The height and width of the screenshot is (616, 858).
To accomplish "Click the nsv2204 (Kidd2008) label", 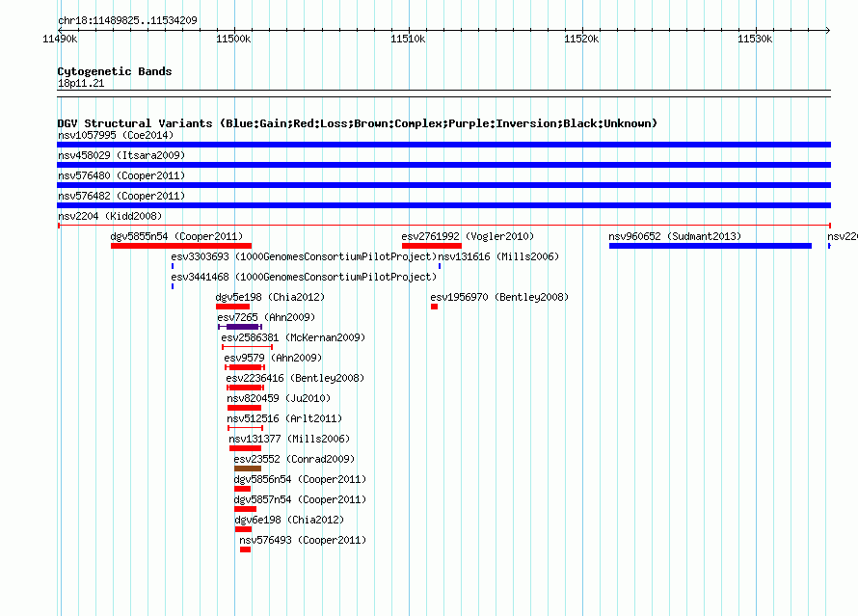I will tap(110, 216).
